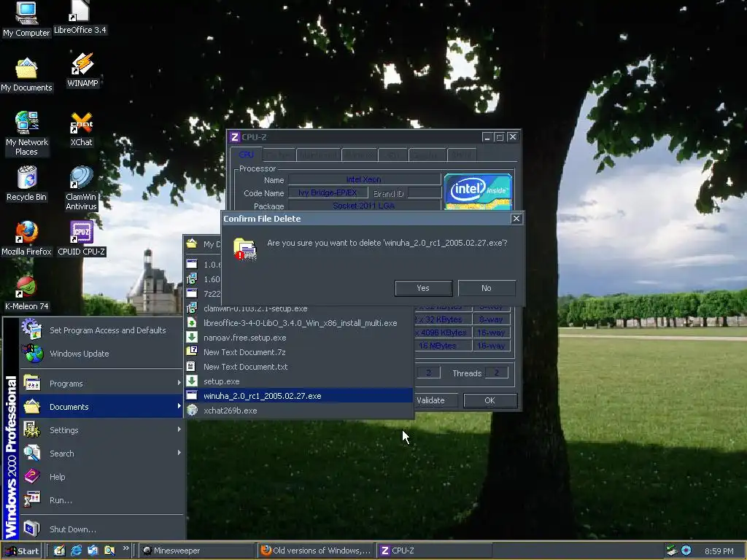Click the OK button in CPU-Z
The width and height of the screenshot is (747, 560).
coord(489,400)
